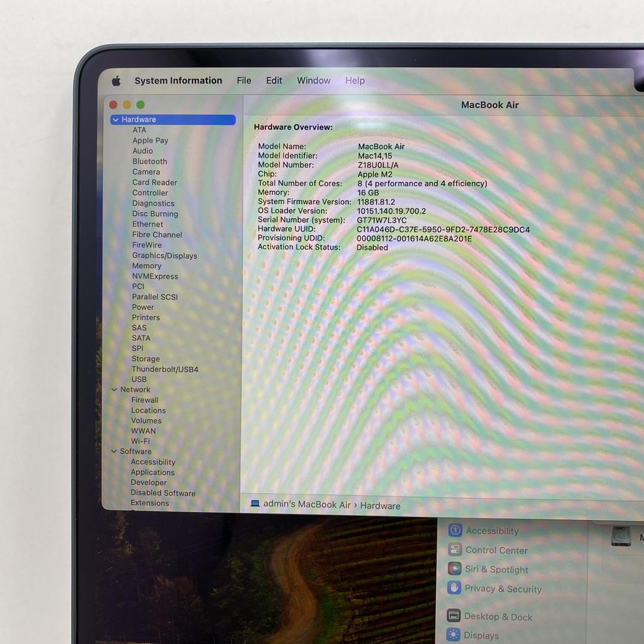Select Wi-Fi under Network
The width and height of the screenshot is (644, 644).
[141, 441]
